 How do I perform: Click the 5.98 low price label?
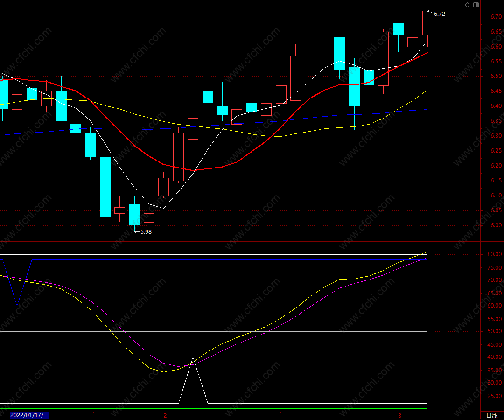146,231
